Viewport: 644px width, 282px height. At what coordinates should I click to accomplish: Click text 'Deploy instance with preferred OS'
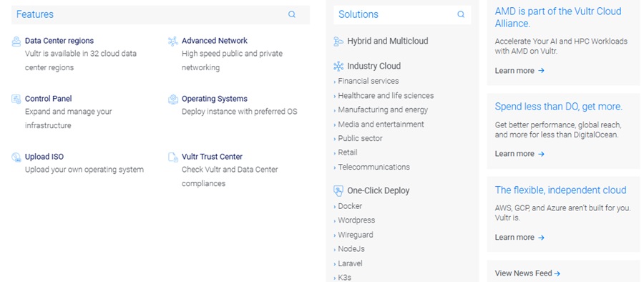(240, 112)
